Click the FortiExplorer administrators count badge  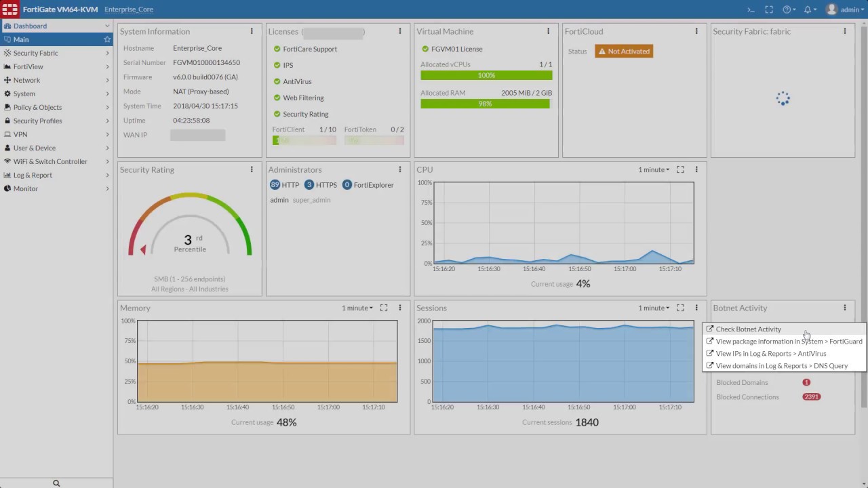347,184
